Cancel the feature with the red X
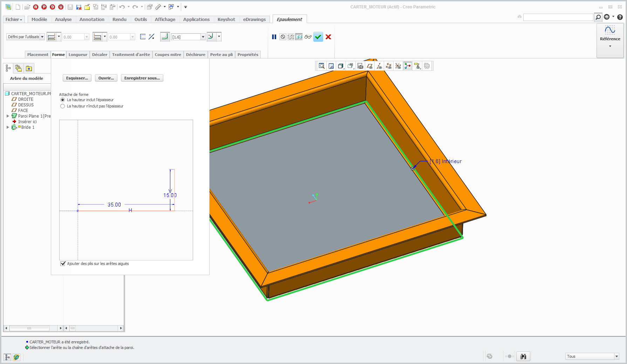627x364 pixels. [x=328, y=37]
